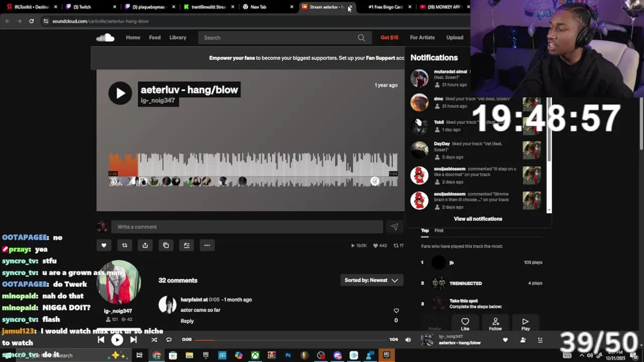This screenshot has width=644, height=362.
Task: Click the Task View taskbar icon
Action: [x=139, y=355]
